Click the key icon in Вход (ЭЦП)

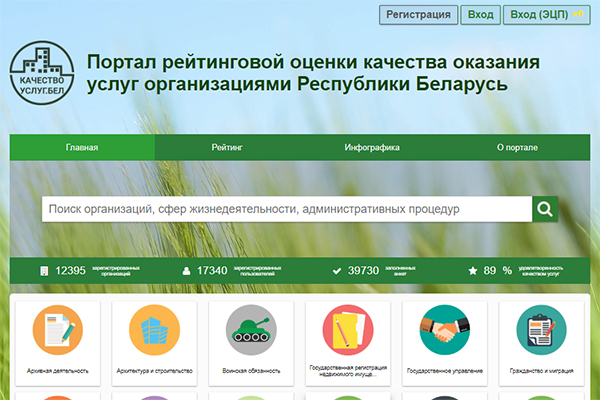click(578, 14)
